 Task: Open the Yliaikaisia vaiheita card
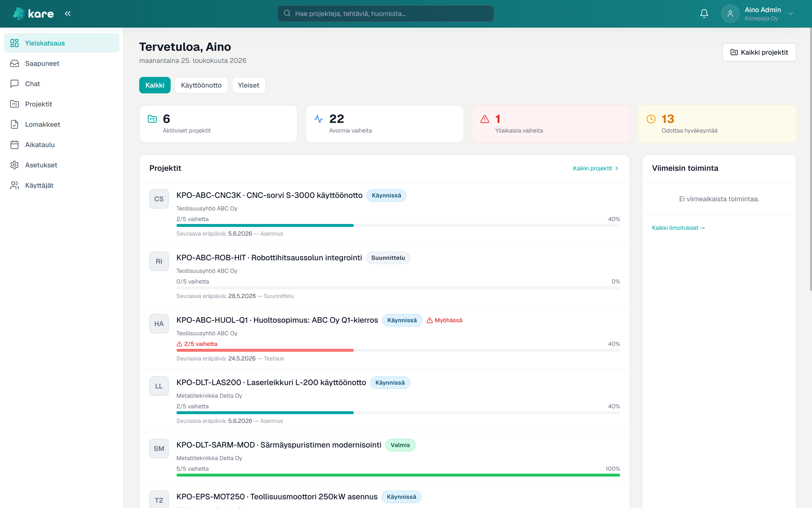pos(551,124)
